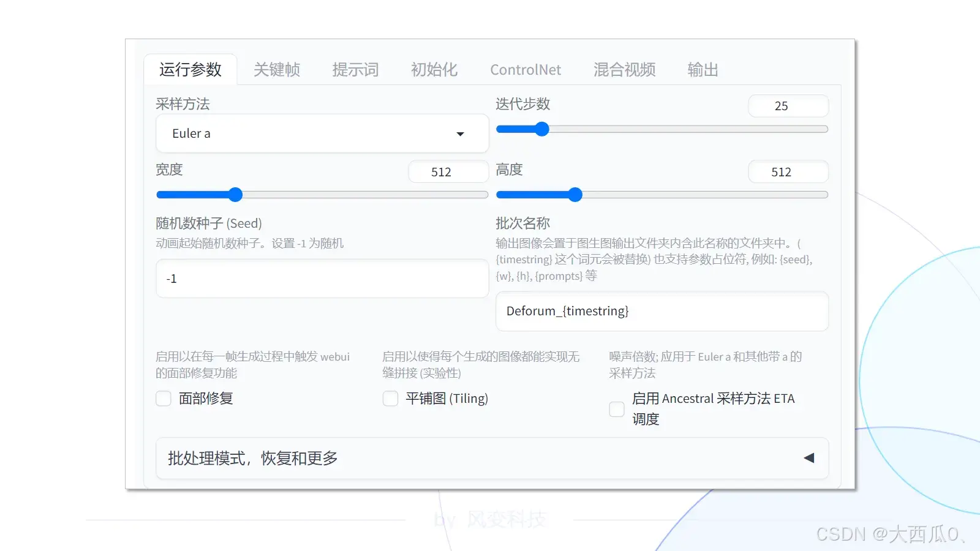Expand the 批处理模式，恢复和更多 section
Screen dimensions: 980x551
coord(492,458)
